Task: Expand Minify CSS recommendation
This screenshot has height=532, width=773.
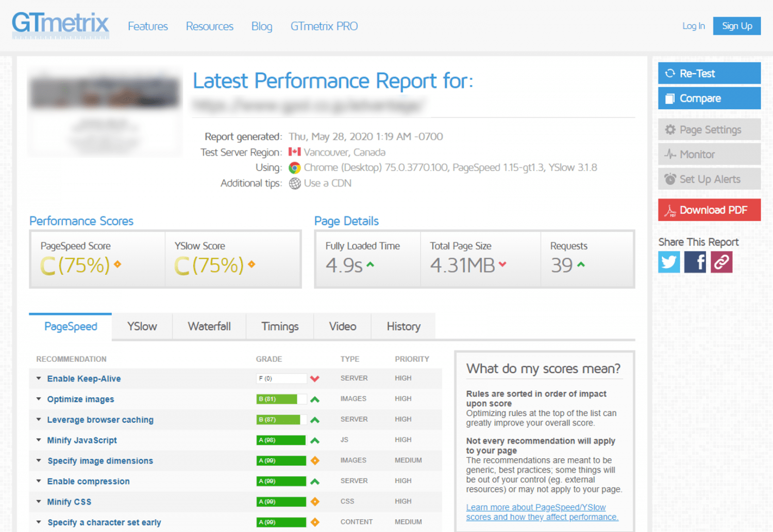Action: tap(39, 502)
